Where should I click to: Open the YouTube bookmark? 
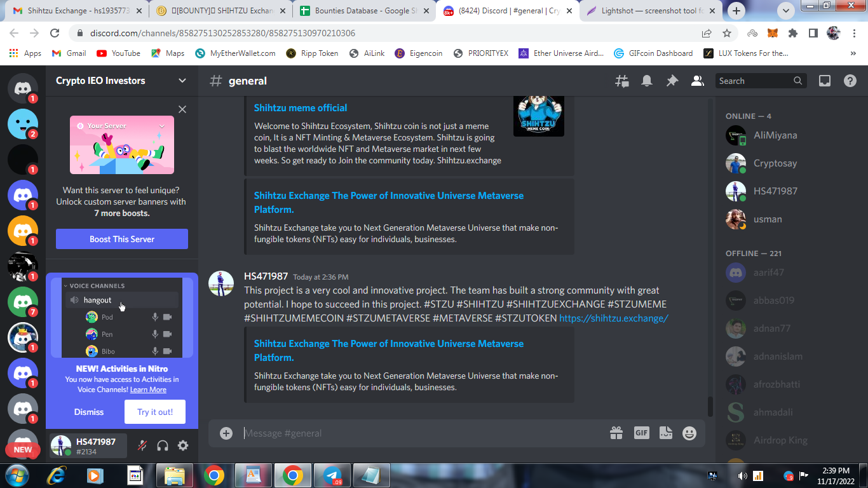point(119,53)
